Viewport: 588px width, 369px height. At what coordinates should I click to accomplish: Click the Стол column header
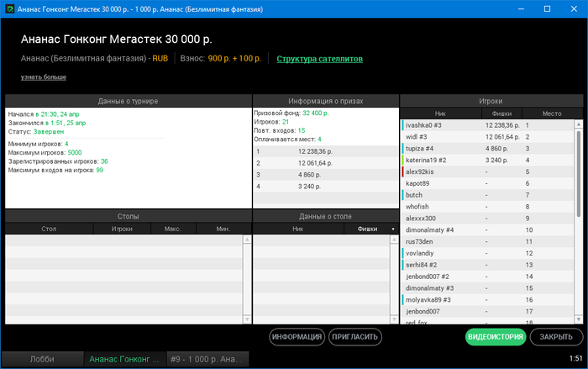click(x=49, y=229)
